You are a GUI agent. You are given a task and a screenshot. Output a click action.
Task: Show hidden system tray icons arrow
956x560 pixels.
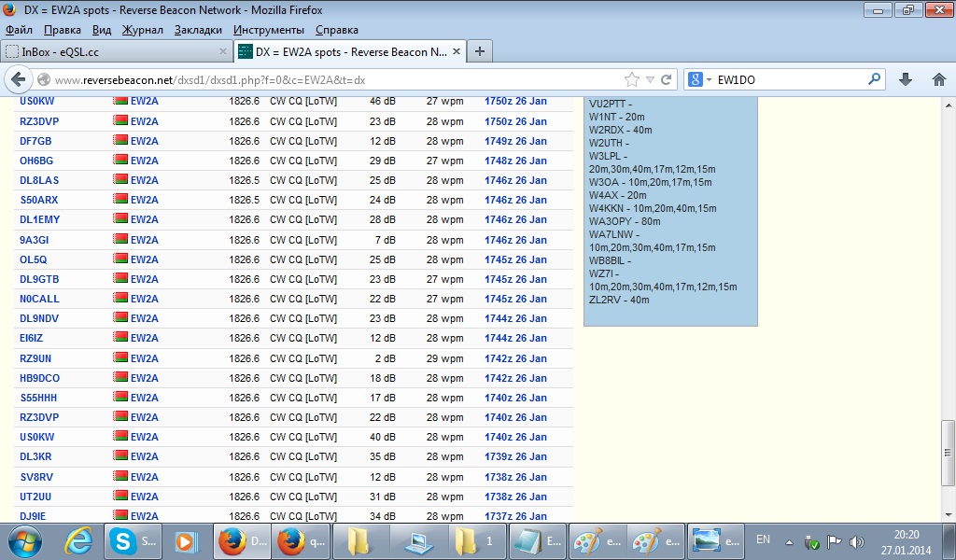pyautogui.click(x=790, y=542)
